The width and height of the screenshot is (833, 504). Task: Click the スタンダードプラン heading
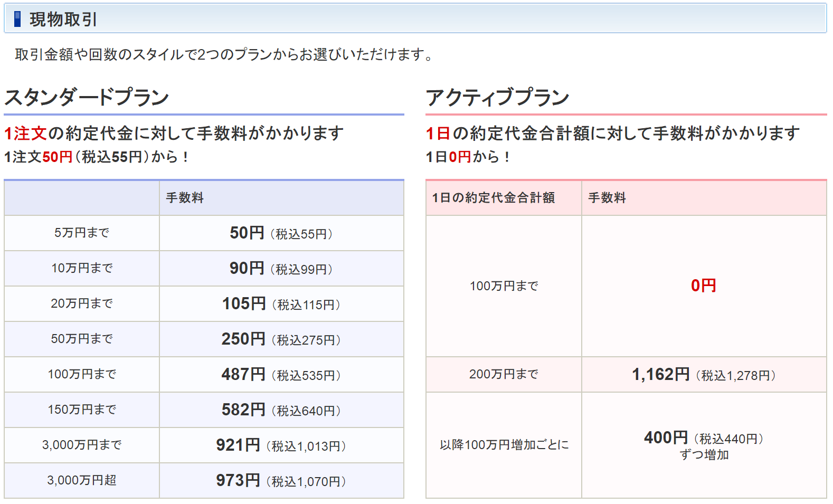point(87,97)
